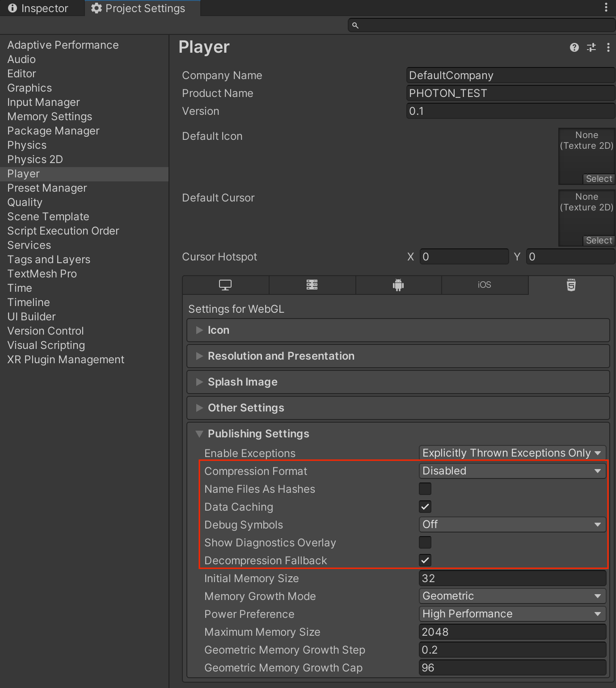Image resolution: width=616 pixels, height=688 pixels.
Task: Click the search magnifier icon
Action: coord(355,25)
